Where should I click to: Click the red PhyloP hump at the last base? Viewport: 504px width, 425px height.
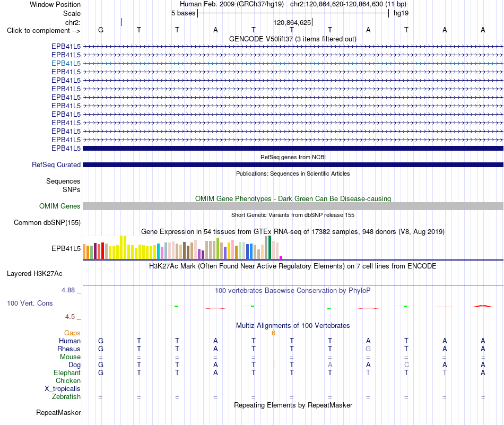(x=482, y=306)
